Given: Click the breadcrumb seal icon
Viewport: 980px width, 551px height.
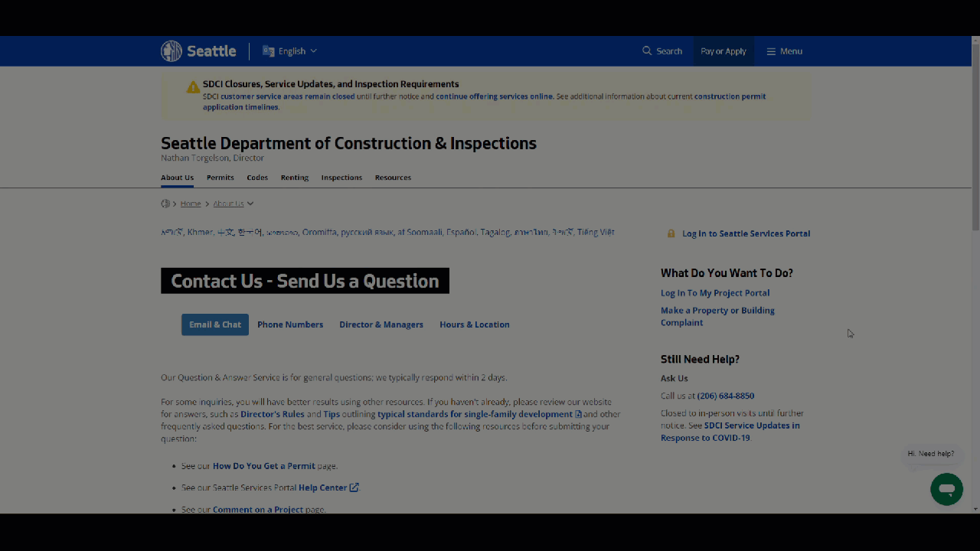Looking at the screenshot, I should [x=165, y=204].
